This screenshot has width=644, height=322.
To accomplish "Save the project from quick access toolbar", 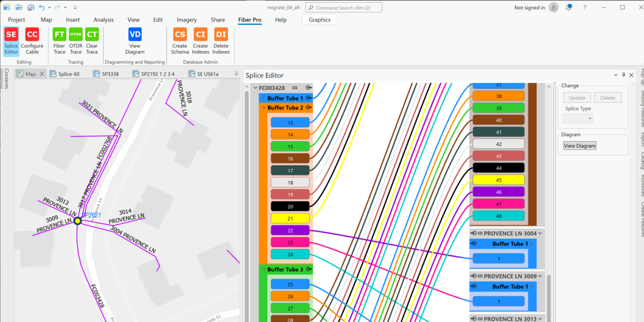I will 31,7.
